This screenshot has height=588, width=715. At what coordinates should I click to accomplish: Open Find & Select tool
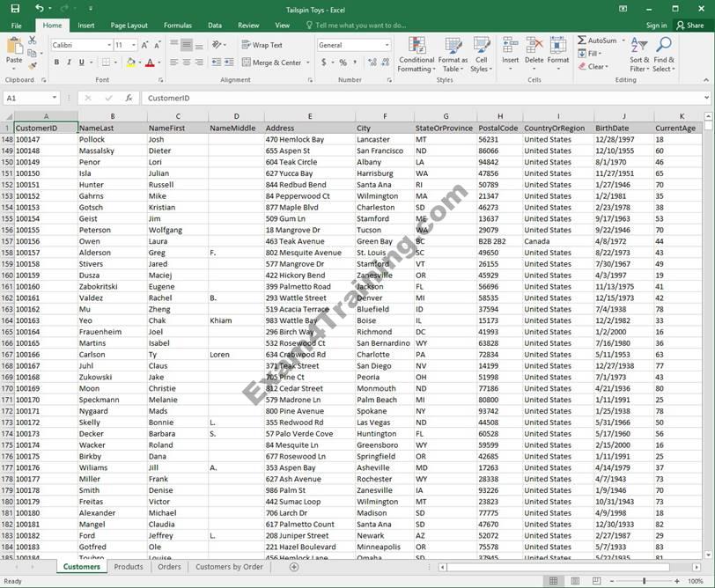(x=664, y=53)
